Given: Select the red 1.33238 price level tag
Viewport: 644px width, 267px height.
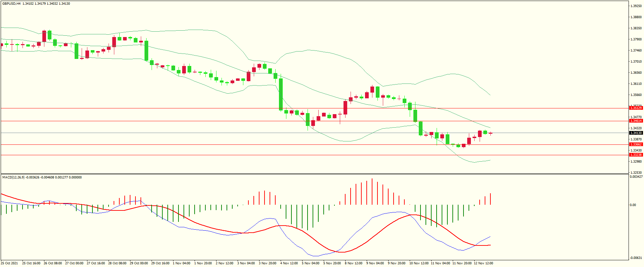Looking at the screenshot, I should [636, 155].
